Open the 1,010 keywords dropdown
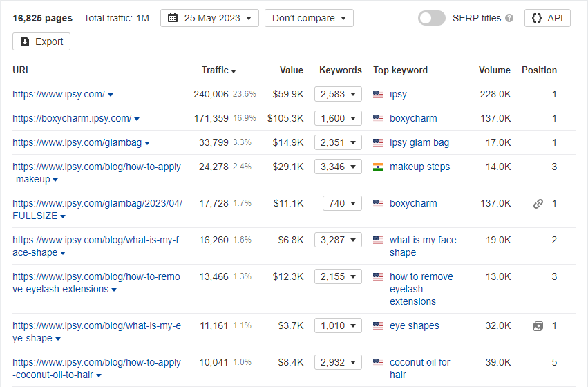Screen dimensions: 588x387 (338, 325)
